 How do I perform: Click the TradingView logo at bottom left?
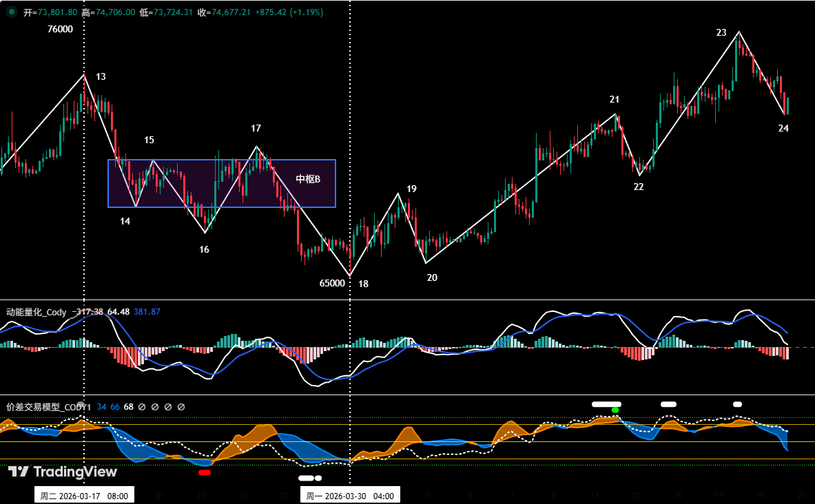tap(62, 473)
